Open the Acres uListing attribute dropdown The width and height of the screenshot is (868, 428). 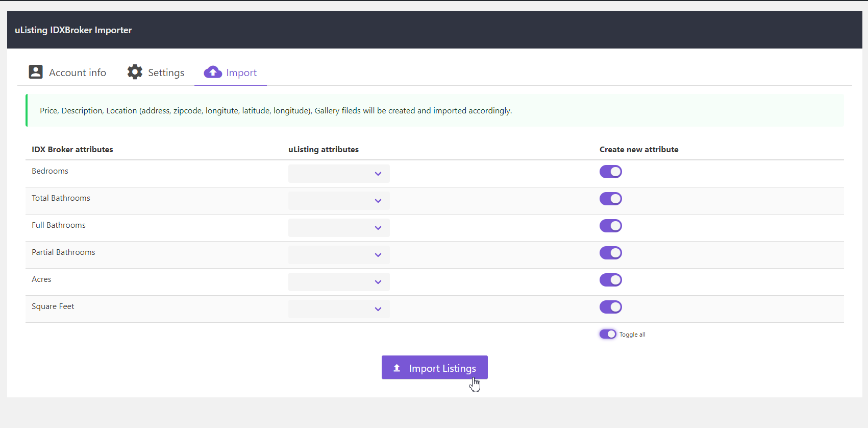coord(339,282)
